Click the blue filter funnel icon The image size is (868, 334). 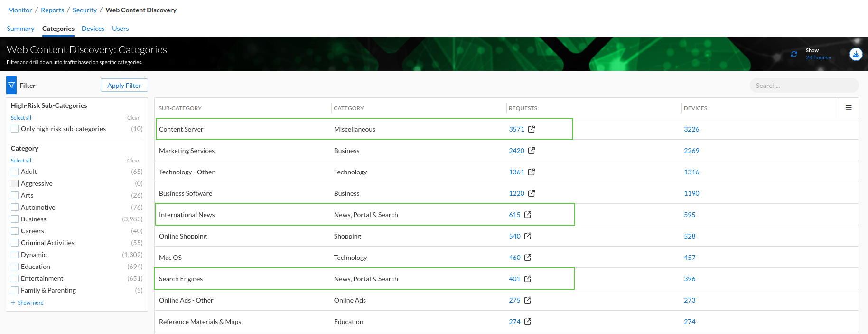[x=11, y=86]
